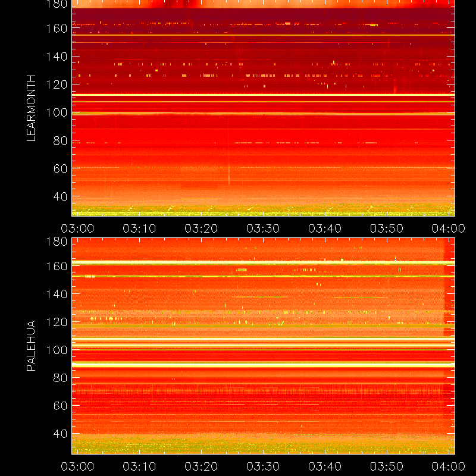Click the Palehua spectrogram plot area
The height and width of the screenshot is (476, 476).
coord(263,346)
